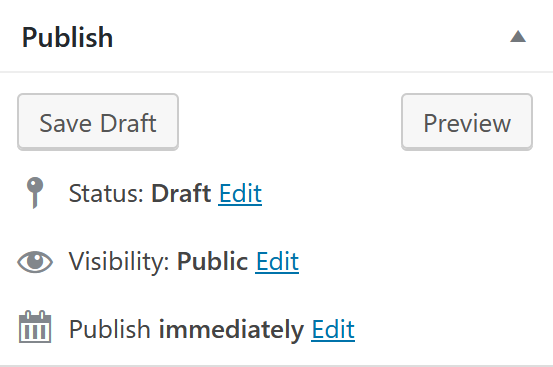Image resolution: width=553 pixels, height=367 pixels.
Task: Click the bold immediately text
Action: point(231,329)
